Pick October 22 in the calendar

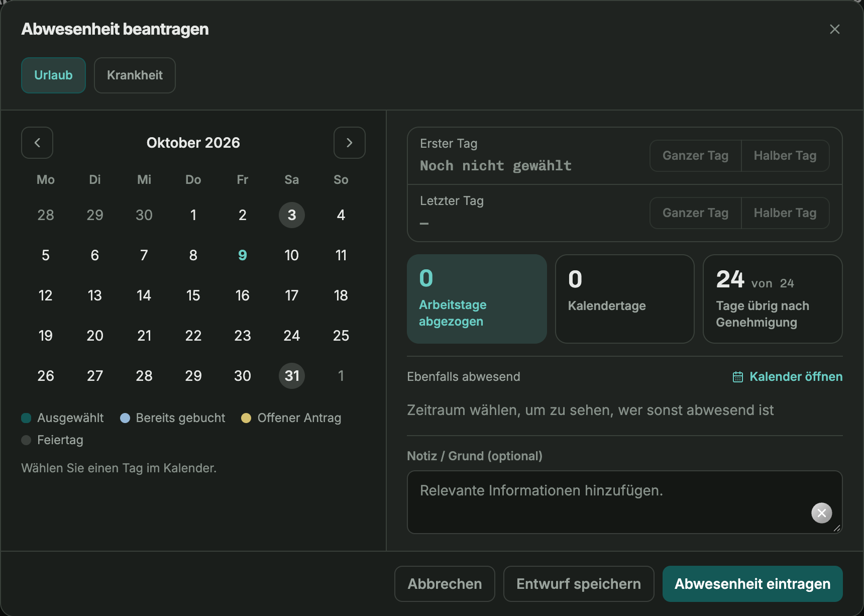pyautogui.click(x=193, y=336)
